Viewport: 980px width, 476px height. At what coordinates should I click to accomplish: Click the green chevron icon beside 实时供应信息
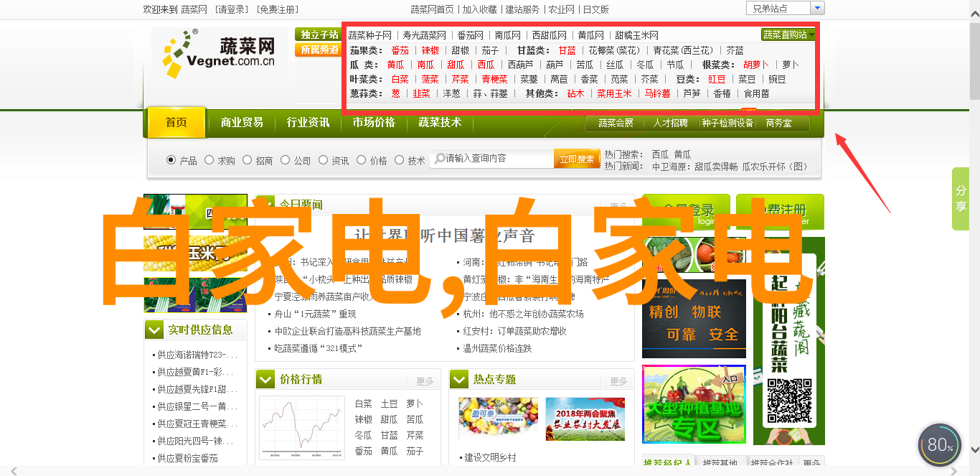[154, 330]
